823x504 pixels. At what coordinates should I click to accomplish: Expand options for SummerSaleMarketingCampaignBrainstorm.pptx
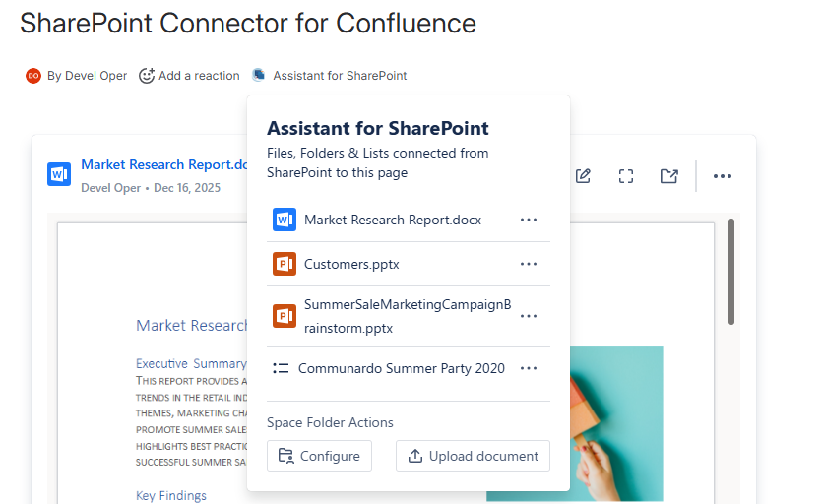pyautogui.click(x=529, y=316)
